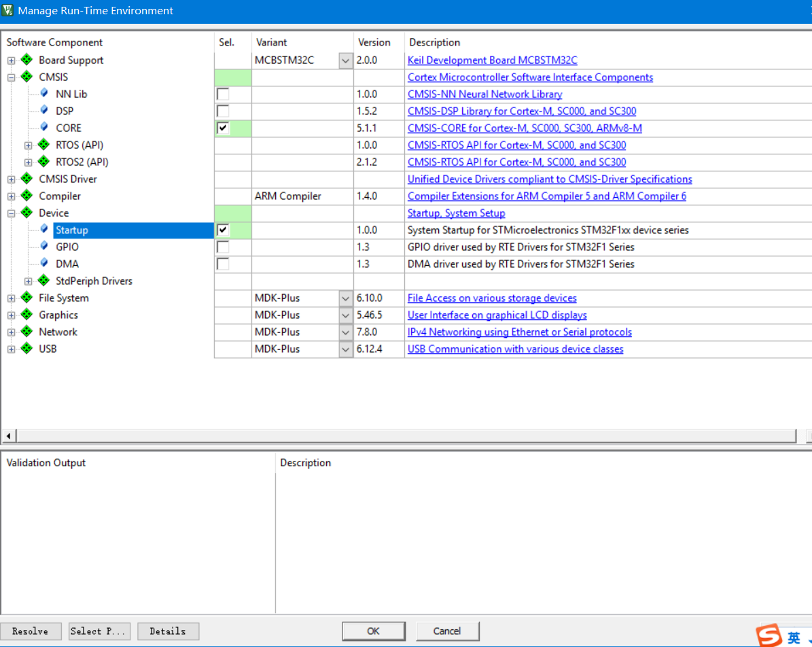Click the StdPeriph Drivers green diamond icon
Viewport: 812px width, 647px height.
[43, 281]
